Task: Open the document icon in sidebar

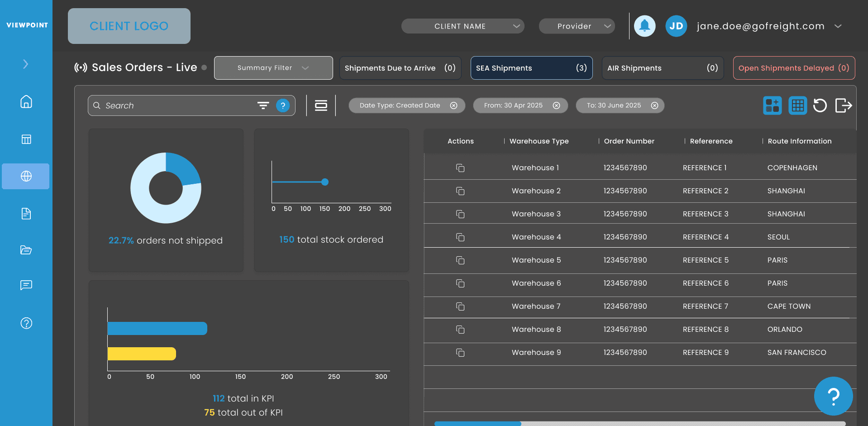Action: point(26,213)
